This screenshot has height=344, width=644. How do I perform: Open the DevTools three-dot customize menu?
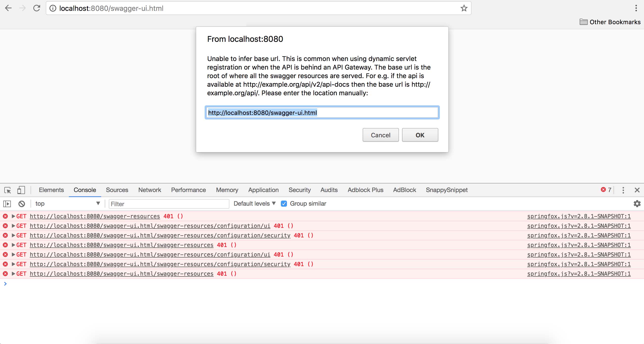pyautogui.click(x=623, y=190)
